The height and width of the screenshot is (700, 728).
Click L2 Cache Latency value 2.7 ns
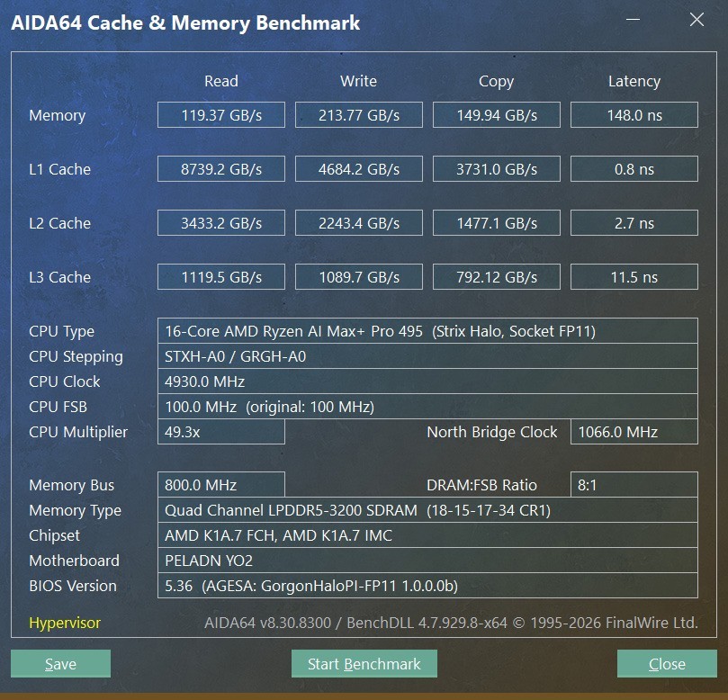tap(634, 223)
